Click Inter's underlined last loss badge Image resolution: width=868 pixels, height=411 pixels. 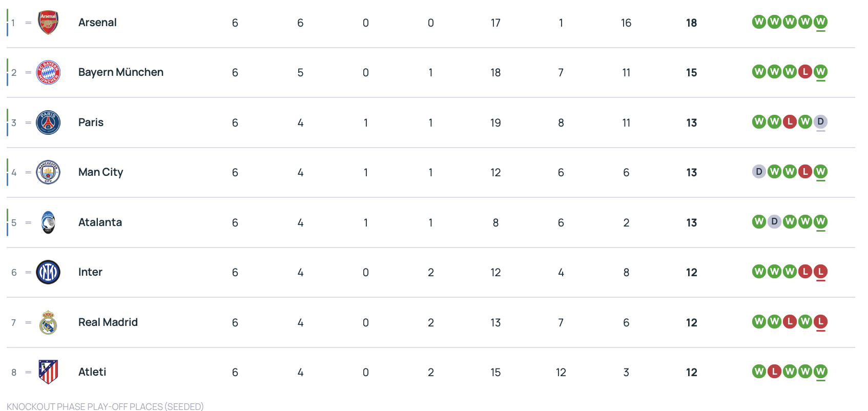(820, 271)
